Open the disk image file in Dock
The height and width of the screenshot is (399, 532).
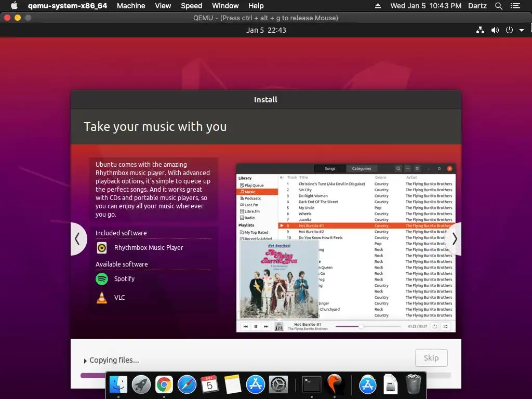coord(390,384)
